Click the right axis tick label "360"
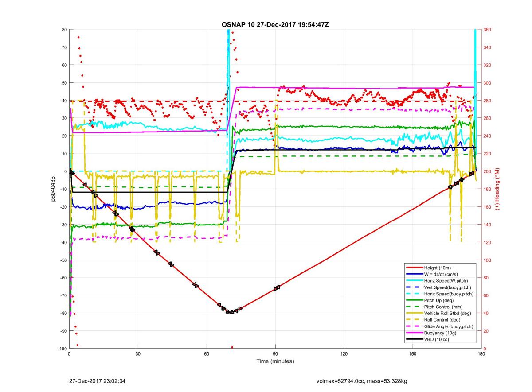The width and height of the screenshot is (532, 392). tap(488, 30)
